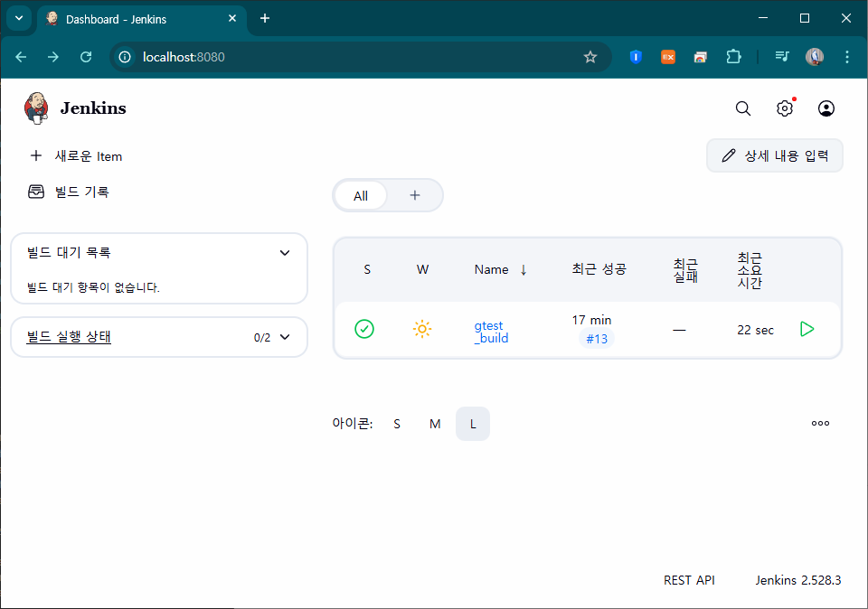This screenshot has width=868, height=609.
Task: Expand the 빌드 실행 상태 panel chevron
Action: [x=285, y=337]
